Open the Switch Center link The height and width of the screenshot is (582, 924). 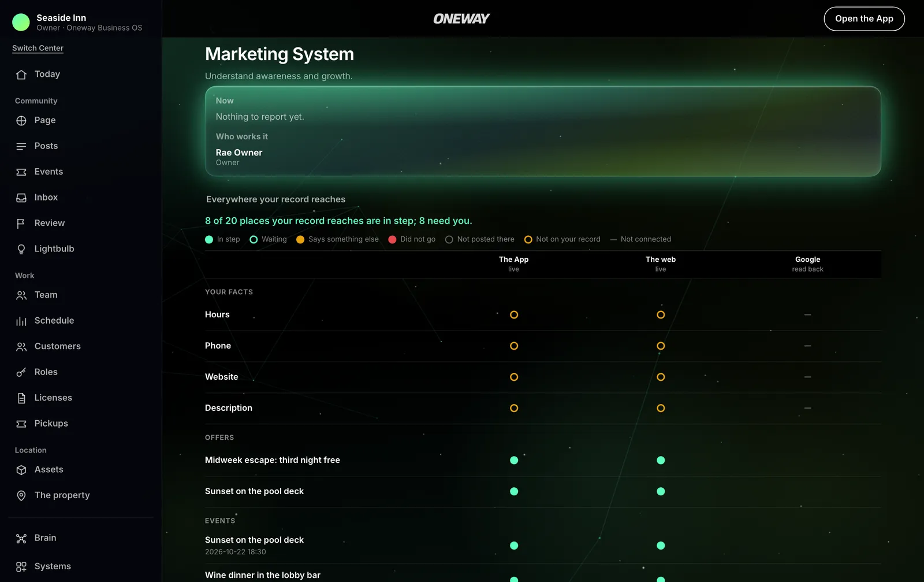[38, 48]
